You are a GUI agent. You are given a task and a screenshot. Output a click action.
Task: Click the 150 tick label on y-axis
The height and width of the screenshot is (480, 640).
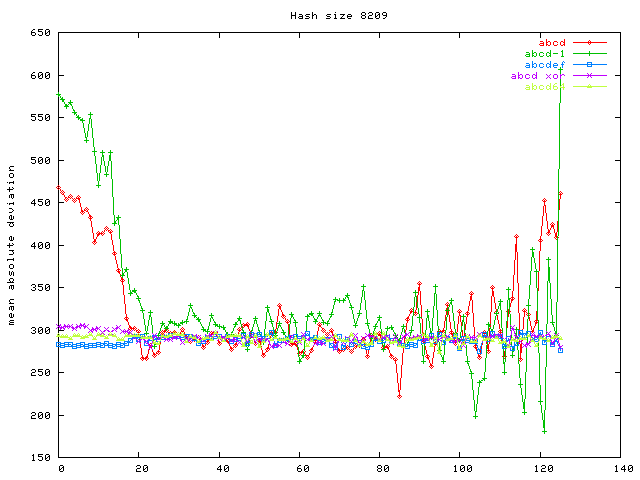[x=40, y=457]
